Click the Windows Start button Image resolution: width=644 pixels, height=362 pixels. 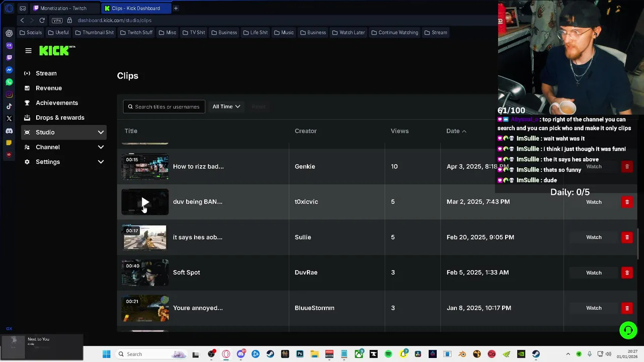pyautogui.click(x=106, y=354)
